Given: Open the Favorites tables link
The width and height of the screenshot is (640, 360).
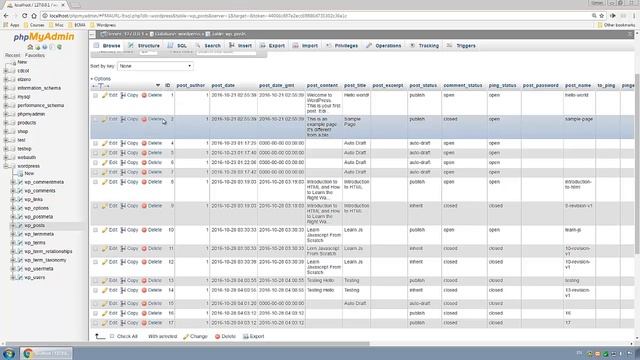Looking at the screenshot, I should [x=35, y=55].
